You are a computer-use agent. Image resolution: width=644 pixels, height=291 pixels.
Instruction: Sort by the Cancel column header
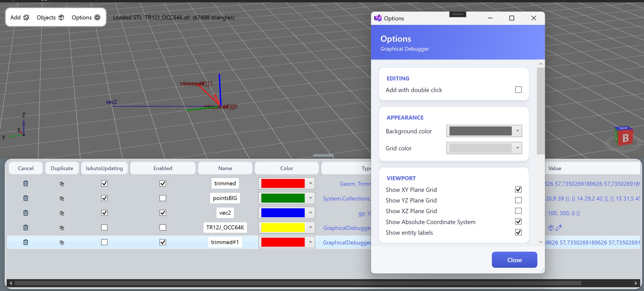click(x=26, y=168)
